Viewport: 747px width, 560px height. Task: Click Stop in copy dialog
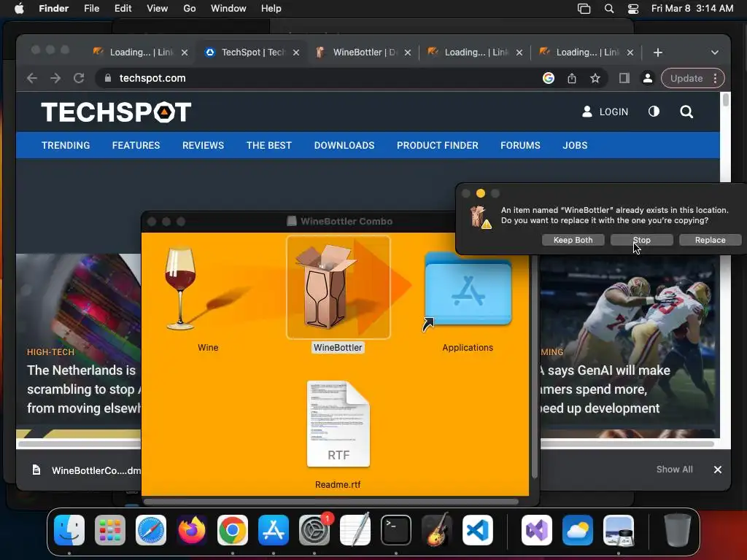click(642, 240)
